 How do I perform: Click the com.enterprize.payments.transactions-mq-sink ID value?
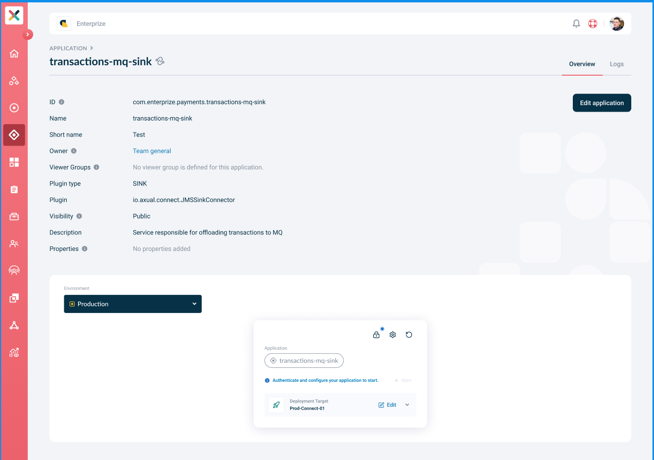point(199,102)
